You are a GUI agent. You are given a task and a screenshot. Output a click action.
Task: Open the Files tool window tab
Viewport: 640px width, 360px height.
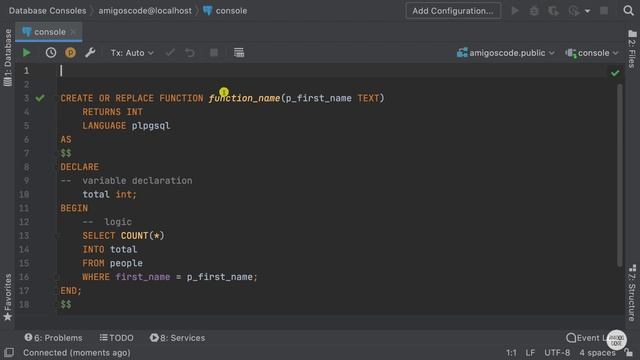click(632, 48)
